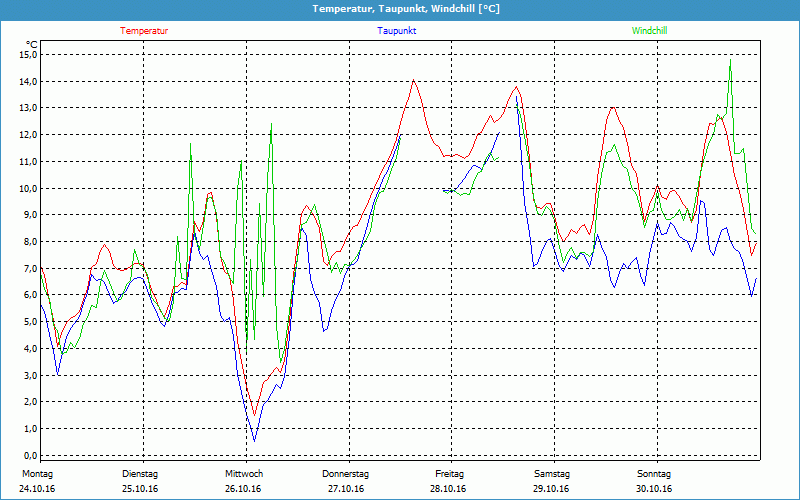The image size is (800, 500).
Task: Click the green windchill spike near 14.8°C on Sonntag
Action: (730, 60)
